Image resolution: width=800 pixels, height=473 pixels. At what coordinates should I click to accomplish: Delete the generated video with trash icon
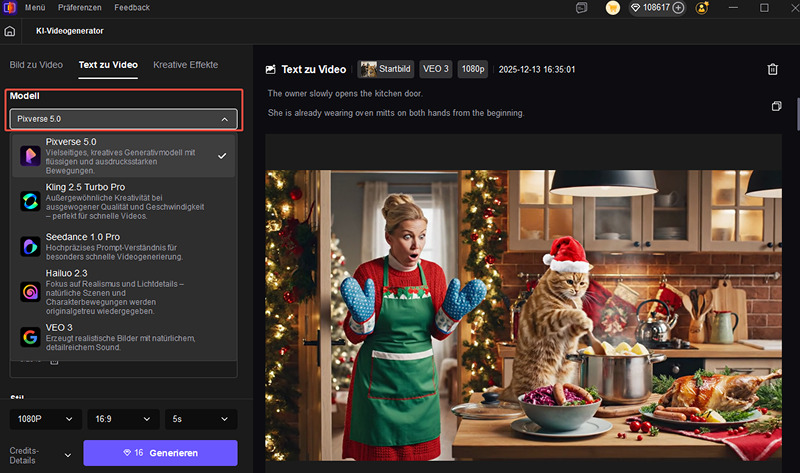[x=772, y=69]
